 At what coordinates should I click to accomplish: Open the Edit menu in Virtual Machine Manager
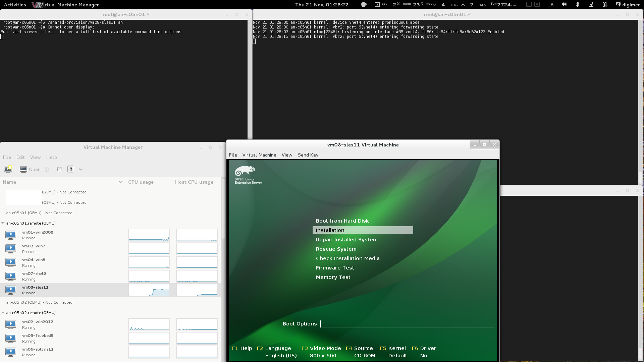[x=20, y=157]
